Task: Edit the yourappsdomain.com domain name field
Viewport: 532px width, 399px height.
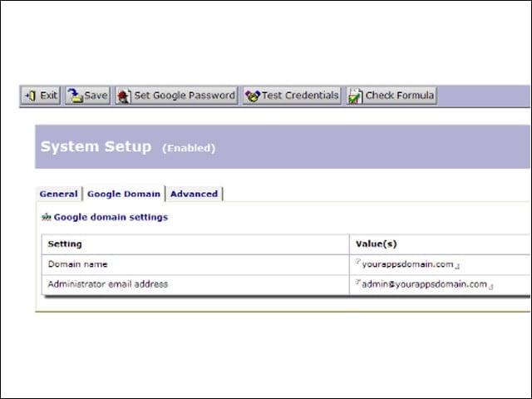Action: 407,264
